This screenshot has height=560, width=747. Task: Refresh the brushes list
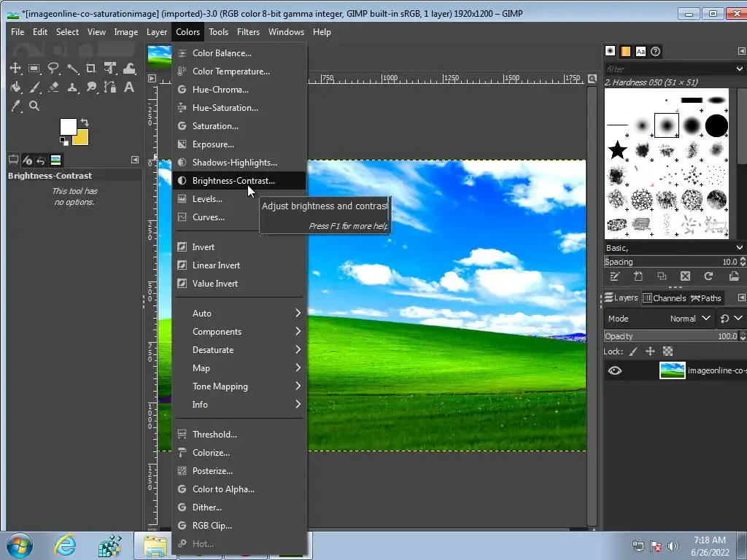tap(708, 276)
